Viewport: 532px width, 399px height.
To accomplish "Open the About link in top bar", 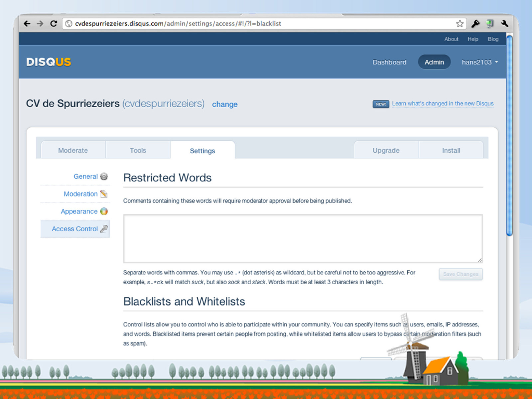I will [451, 39].
